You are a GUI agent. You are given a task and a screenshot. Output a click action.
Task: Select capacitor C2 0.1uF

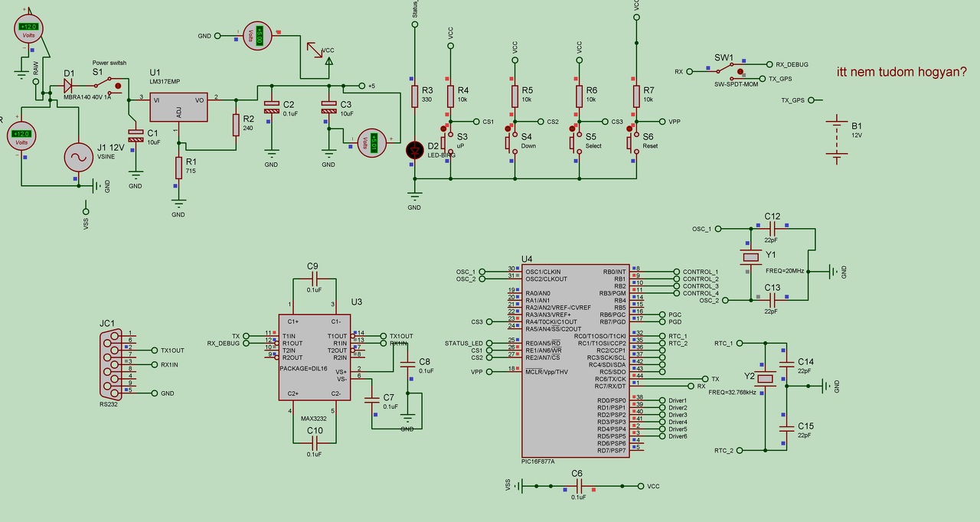[x=271, y=107]
